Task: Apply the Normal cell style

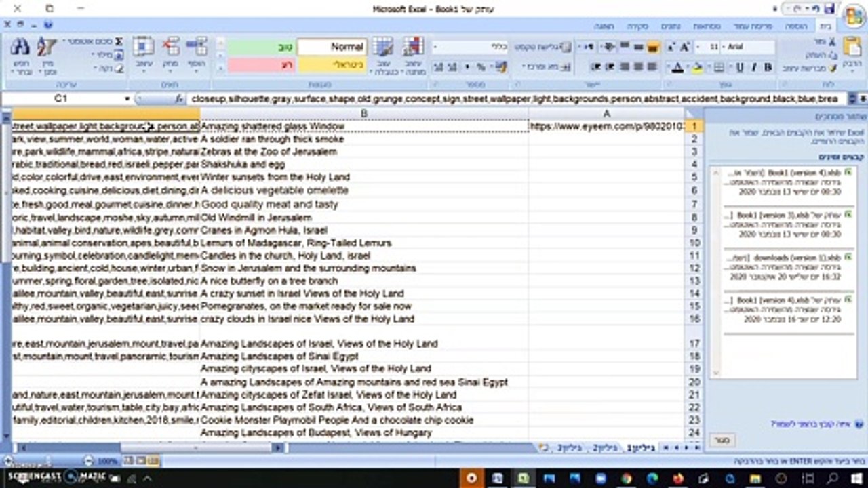Action: [332, 47]
